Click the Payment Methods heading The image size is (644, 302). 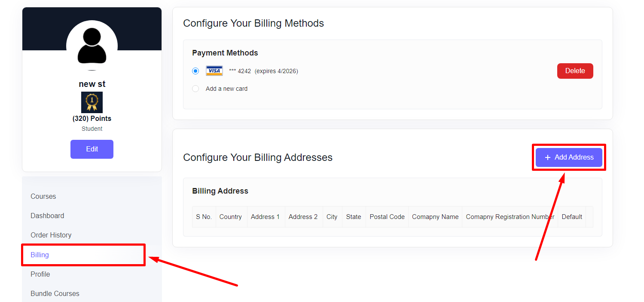click(x=225, y=53)
